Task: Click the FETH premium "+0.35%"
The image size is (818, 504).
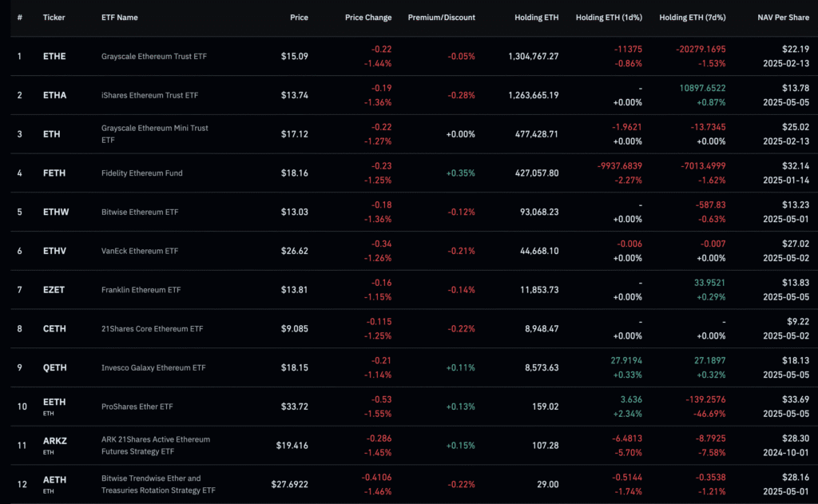Action: click(x=461, y=173)
